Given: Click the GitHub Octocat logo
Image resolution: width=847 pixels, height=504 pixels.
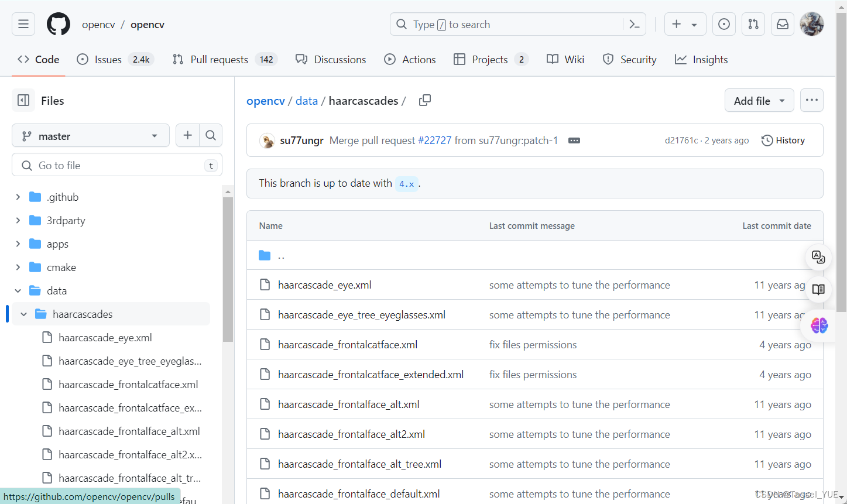Looking at the screenshot, I should [59, 24].
